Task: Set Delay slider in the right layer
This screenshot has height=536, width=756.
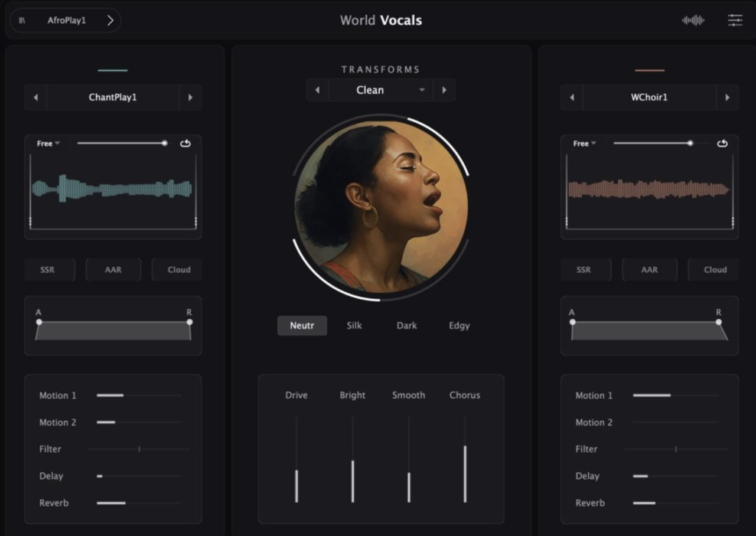Action: tap(676, 476)
